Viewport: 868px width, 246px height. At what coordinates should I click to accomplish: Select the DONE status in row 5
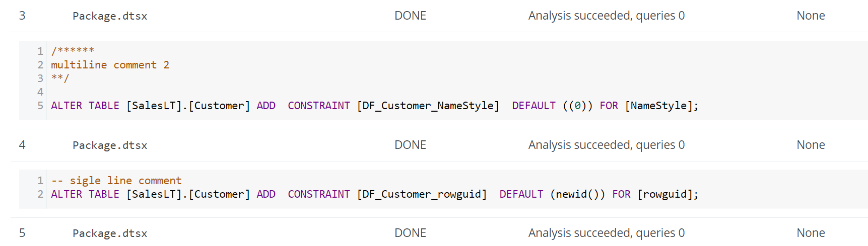410,233
